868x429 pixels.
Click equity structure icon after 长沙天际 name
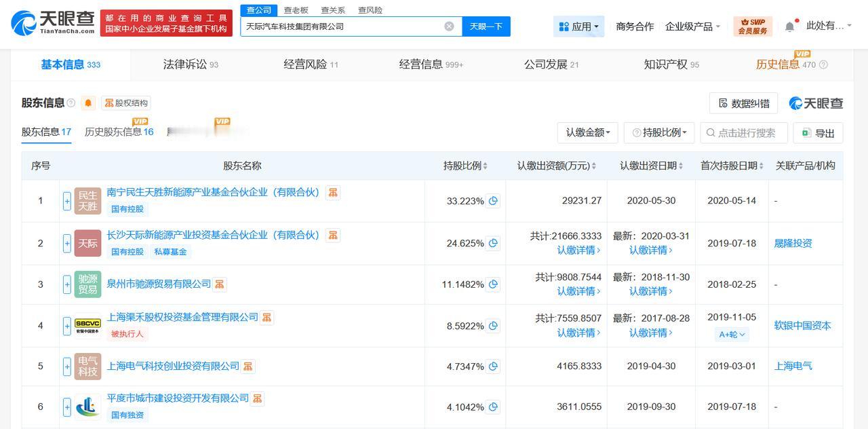333,236
